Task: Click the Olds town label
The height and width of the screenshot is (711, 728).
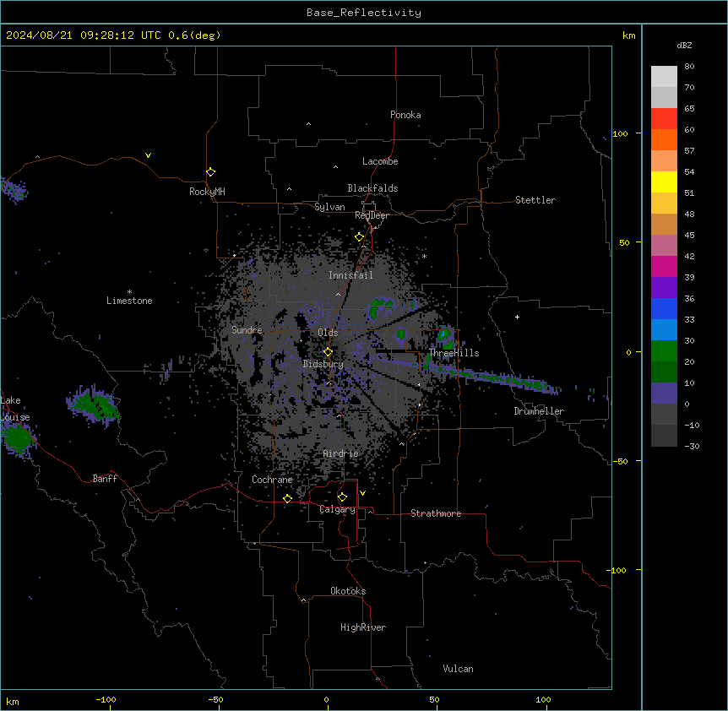Action: click(328, 333)
